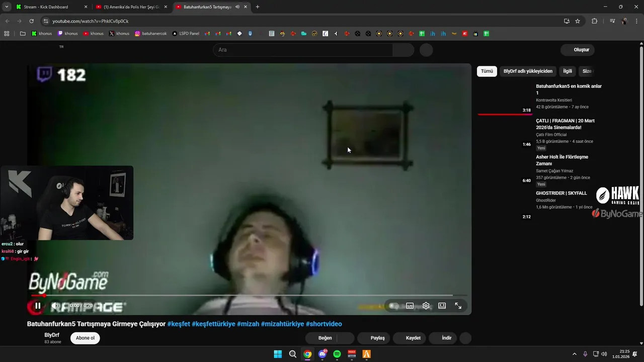Click the address bar URL
The image size is (644, 362).
click(91, 21)
